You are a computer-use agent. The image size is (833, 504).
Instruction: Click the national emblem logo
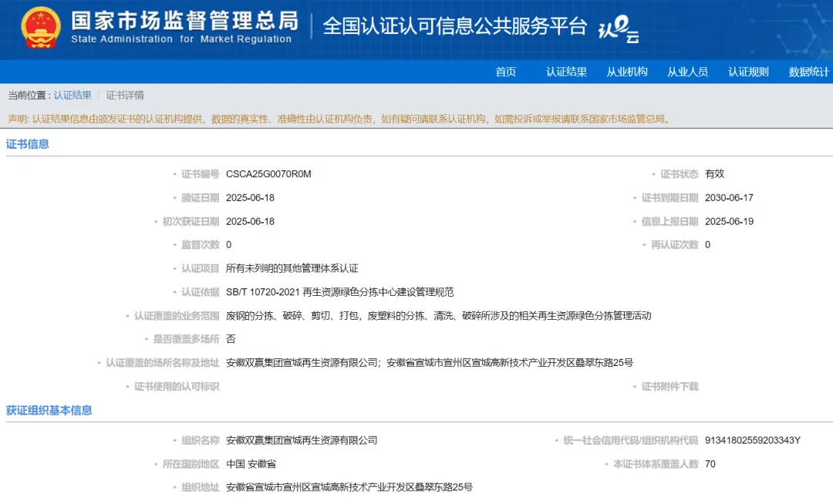(40, 28)
